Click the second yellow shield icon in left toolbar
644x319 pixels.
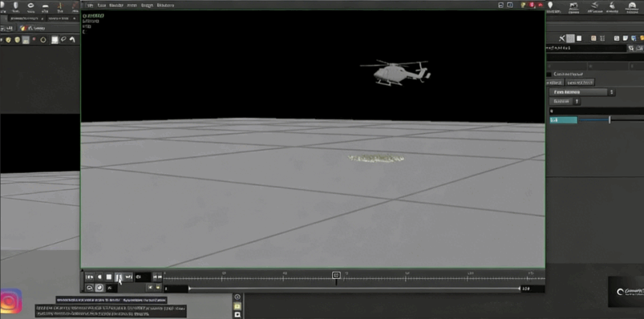coord(17,39)
